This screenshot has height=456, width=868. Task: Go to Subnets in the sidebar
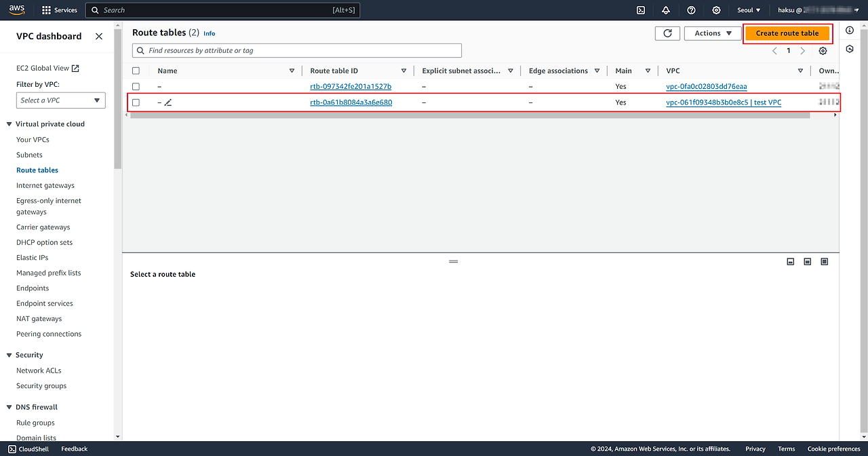[x=29, y=155]
